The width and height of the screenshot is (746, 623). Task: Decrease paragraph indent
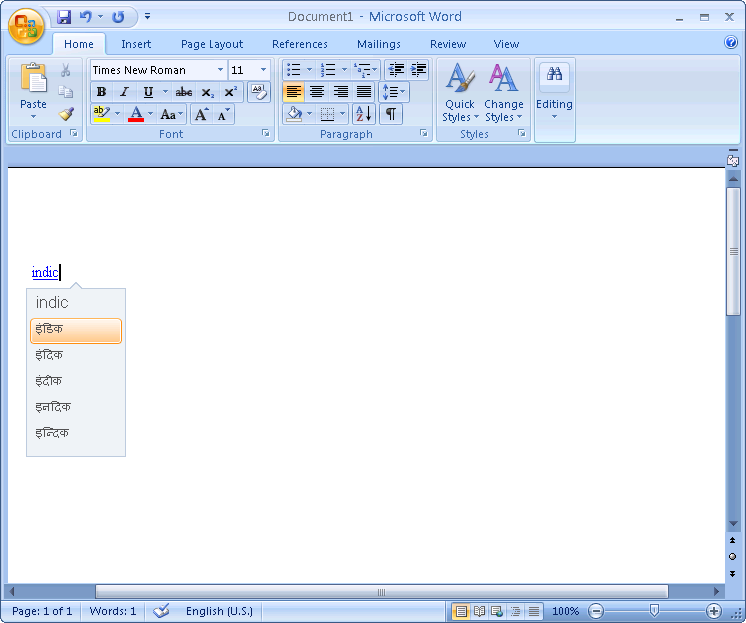coord(396,70)
